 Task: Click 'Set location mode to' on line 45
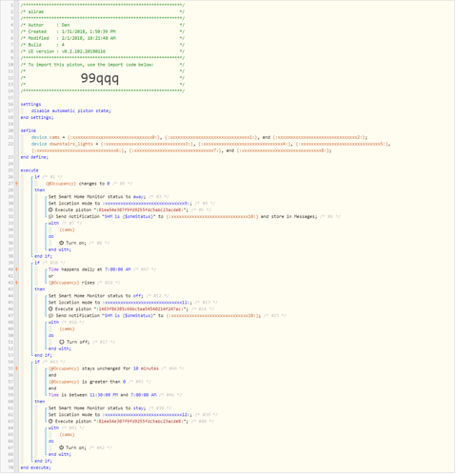(x=74, y=303)
